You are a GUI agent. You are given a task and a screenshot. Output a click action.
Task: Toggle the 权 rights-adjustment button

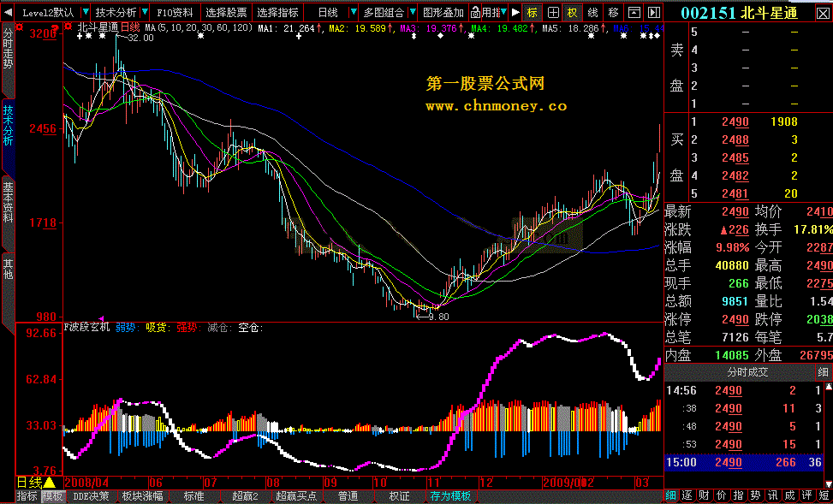(572, 12)
